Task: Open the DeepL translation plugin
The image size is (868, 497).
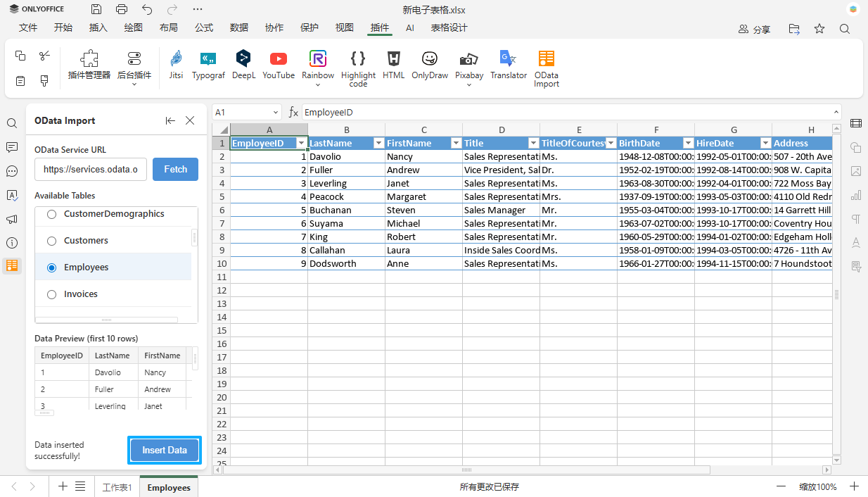Action: pyautogui.click(x=243, y=65)
